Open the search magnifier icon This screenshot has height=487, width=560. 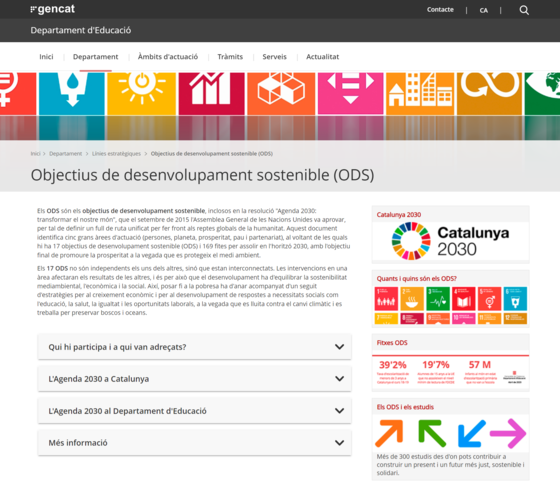tap(524, 10)
